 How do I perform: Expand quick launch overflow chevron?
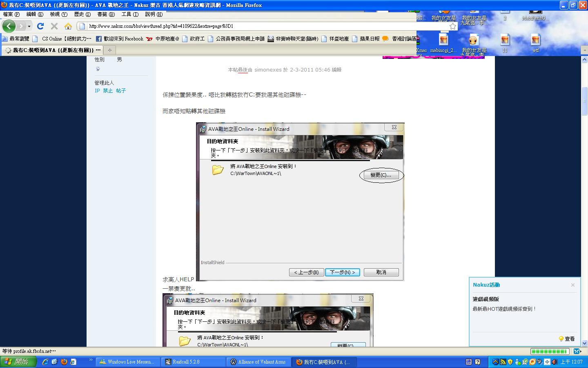tap(91, 360)
